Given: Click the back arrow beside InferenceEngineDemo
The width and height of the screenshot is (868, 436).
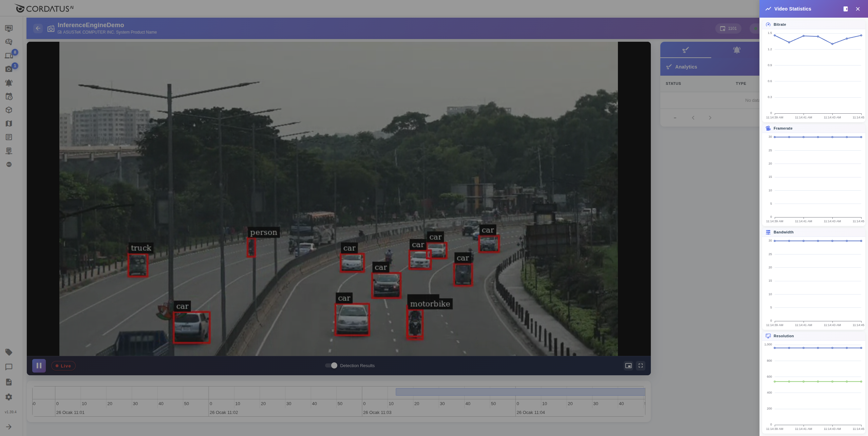Looking at the screenshot, I should [x=38, y=29].
